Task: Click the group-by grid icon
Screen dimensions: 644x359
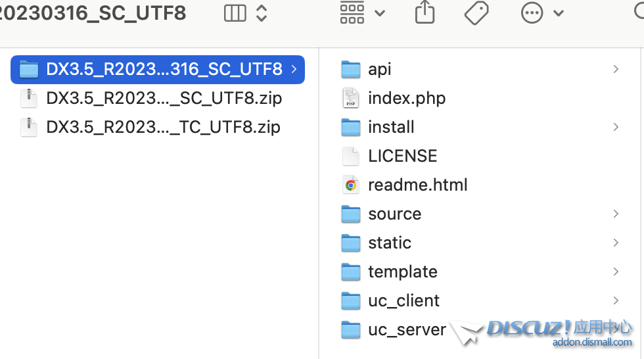Action: click(352, 12)
